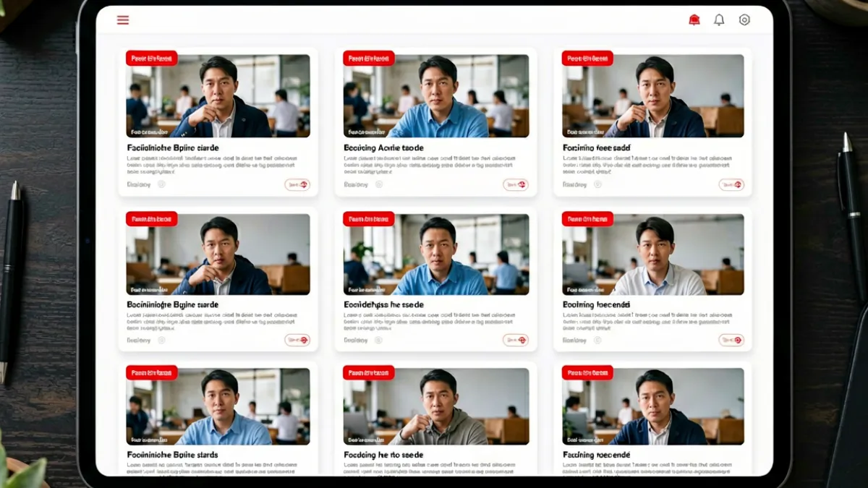Click red heart button on 'Forinino feoe sadd' card
This screenshot has height=488, width=868.
click(731, 185)
